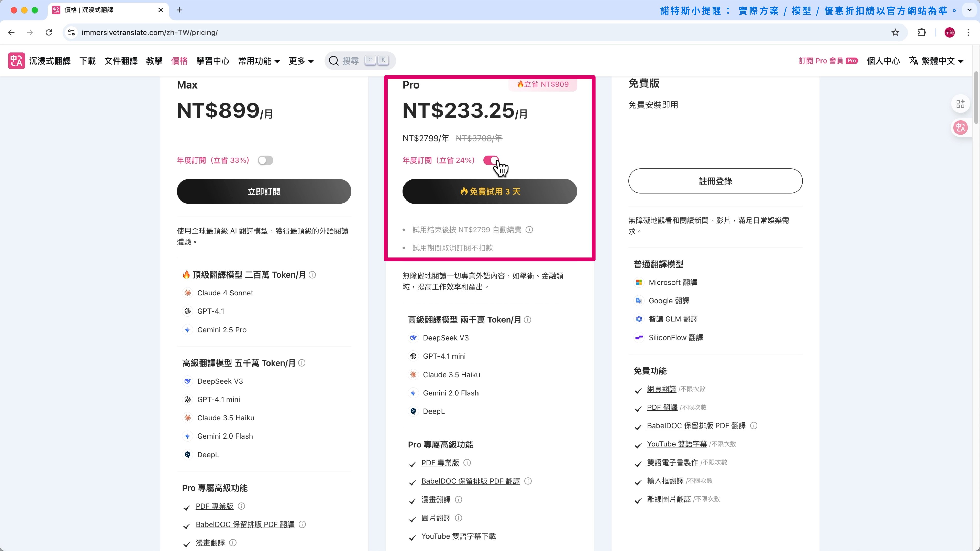
Task: Enable Max annual subscription toggle
Action: pyautogui.click(x=265, y=160)
